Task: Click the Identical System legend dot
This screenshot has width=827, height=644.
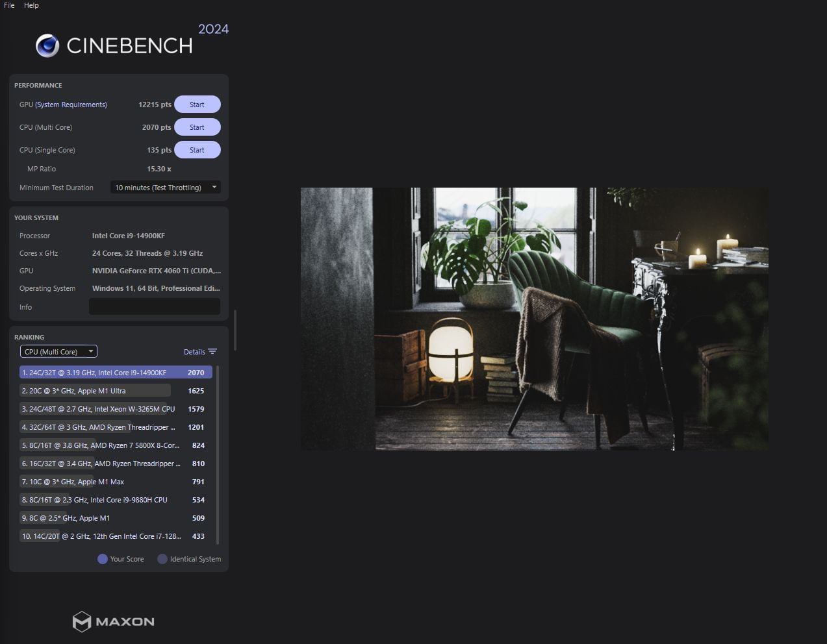Action: (162, 559)
